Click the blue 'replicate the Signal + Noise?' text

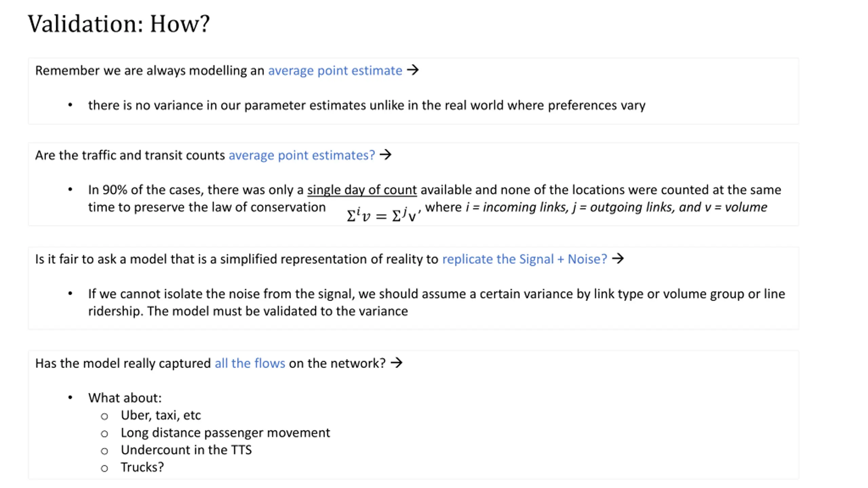point(525,259)
